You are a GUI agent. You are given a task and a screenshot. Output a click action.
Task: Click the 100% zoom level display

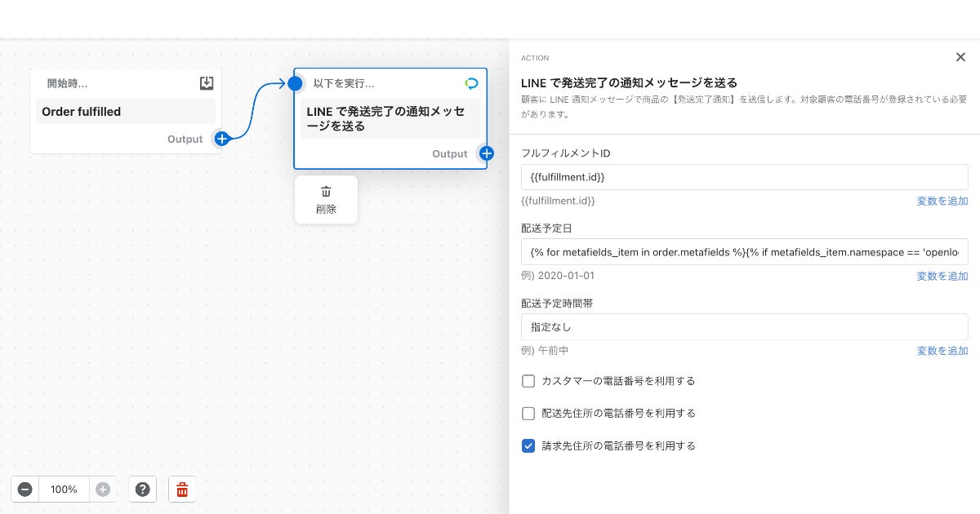64,490
